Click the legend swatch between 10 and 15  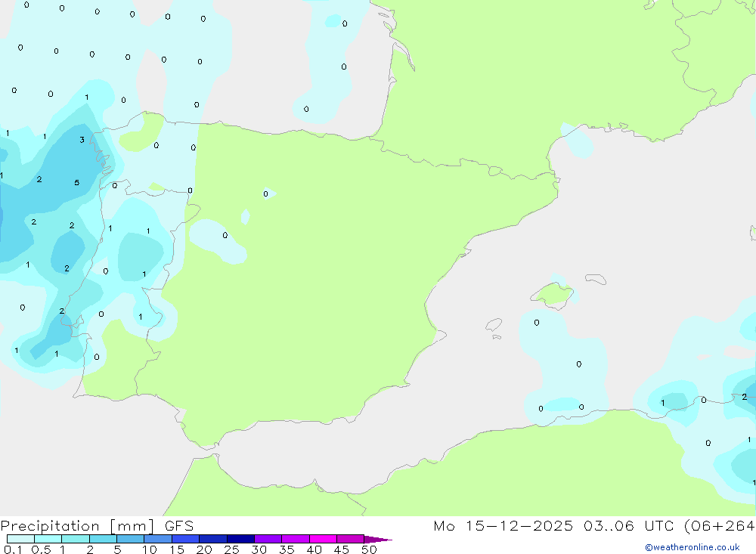[x=158, y=539]
